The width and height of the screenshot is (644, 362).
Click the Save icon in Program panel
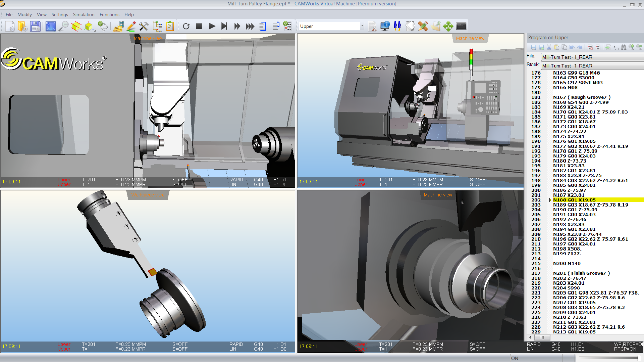[x=533, y=47]
